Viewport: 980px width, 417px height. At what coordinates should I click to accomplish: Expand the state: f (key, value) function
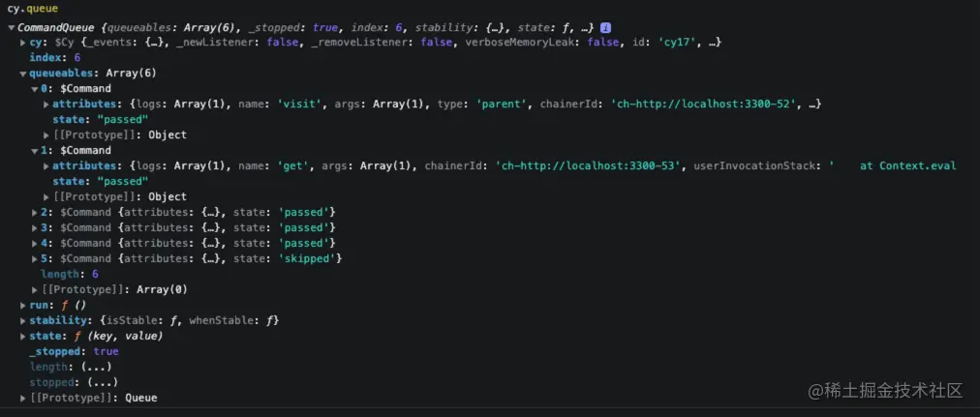coord(23,336)
